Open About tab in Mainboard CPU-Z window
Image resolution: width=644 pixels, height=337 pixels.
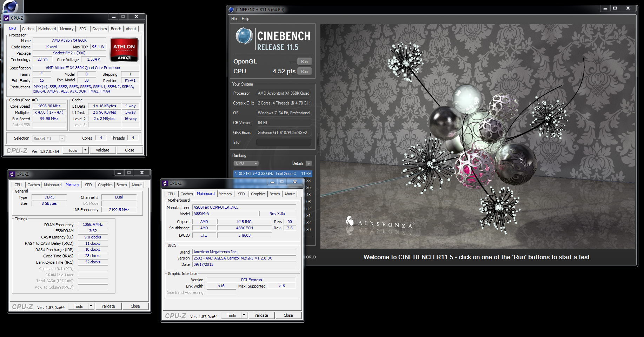290,194
